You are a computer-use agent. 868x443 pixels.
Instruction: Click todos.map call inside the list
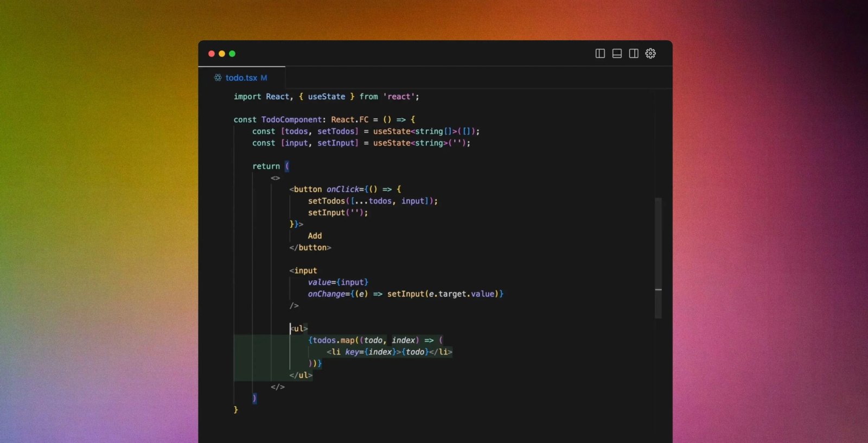click(333, 340)
